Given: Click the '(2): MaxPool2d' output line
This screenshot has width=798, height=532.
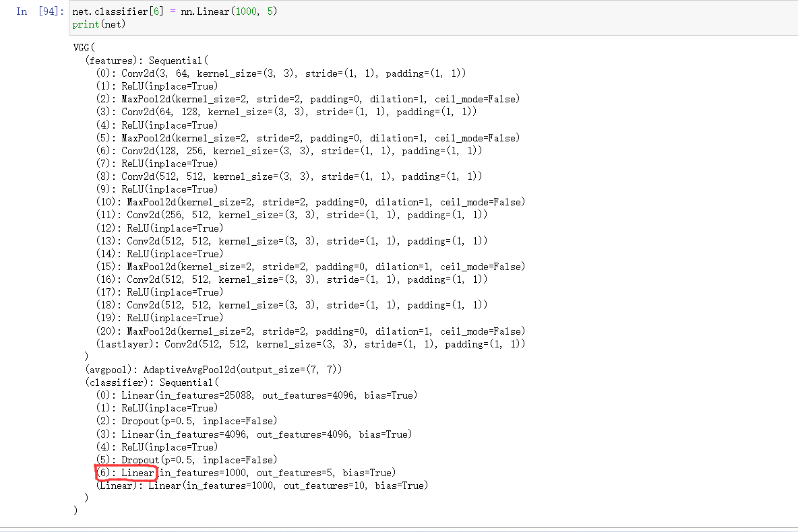Looking at the screenshot, I should coord(308,99).
